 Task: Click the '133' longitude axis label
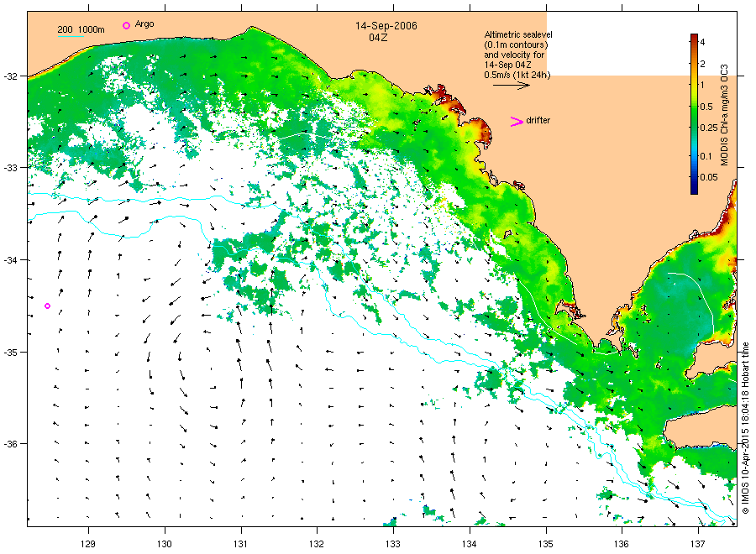(x=393, y=545)
